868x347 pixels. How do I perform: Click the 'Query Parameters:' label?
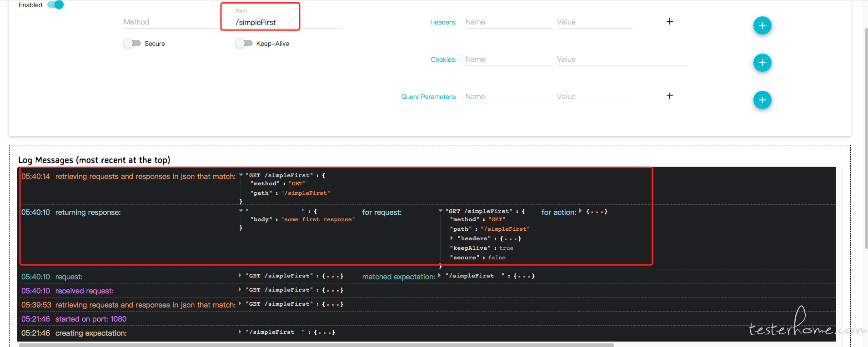[x=429, y=97]
